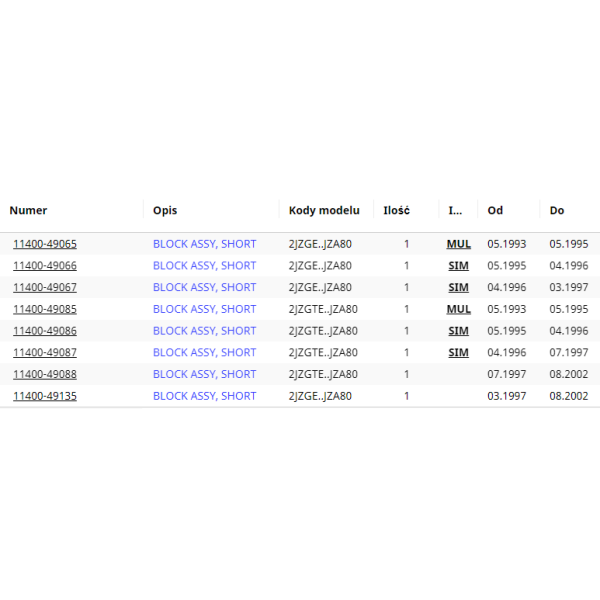600x600 pixels.
Task: Click quantity 1 in row 11400-49135
Action: click(406, 396)
